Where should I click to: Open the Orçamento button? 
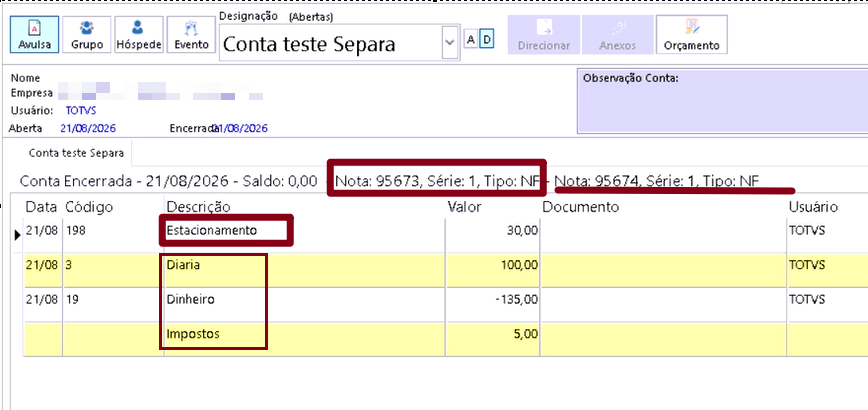coord(691,34)
